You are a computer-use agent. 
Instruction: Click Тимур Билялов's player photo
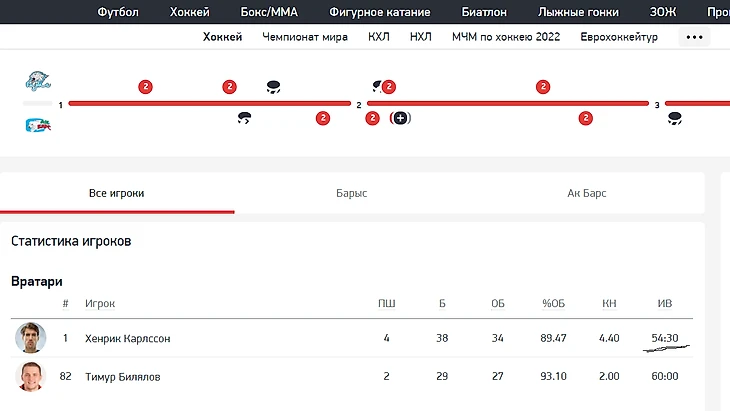(31, 377)
